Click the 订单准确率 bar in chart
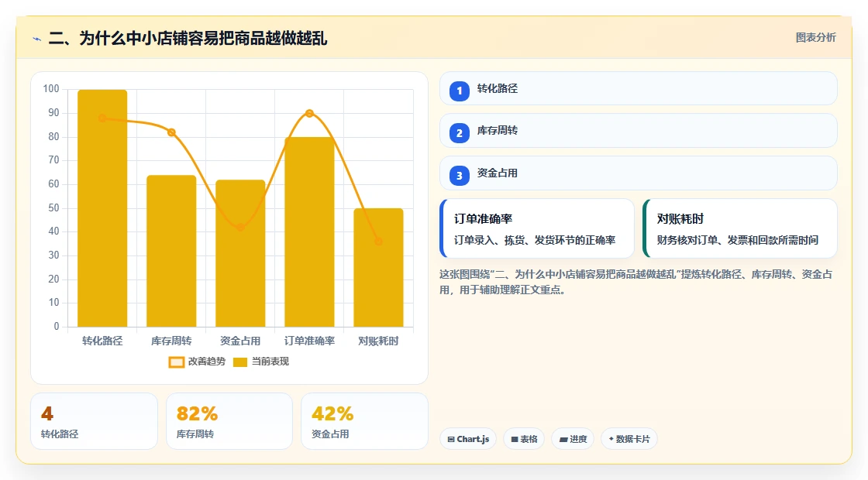This screenshot has height=480, width=868. pyautogui.click(x=309, y=232)
